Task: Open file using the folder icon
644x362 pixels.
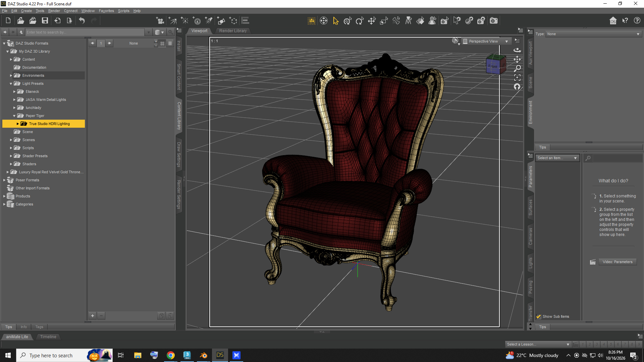Action: point(20,21)
